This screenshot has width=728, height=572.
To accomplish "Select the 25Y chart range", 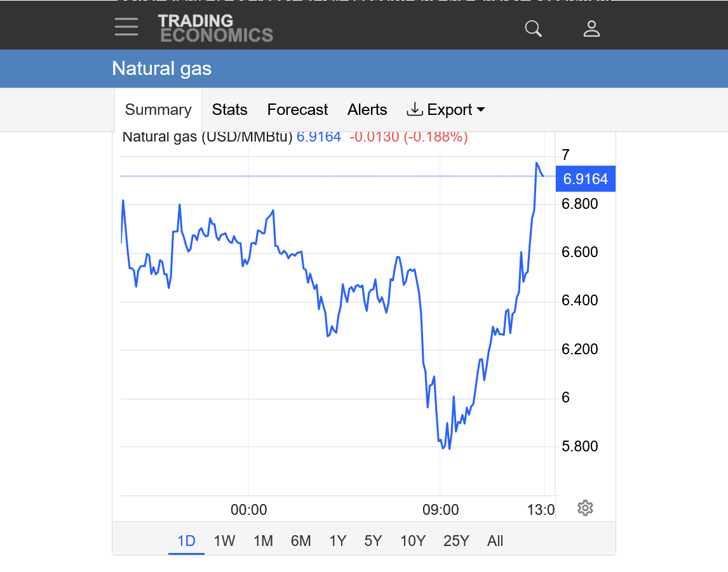I will tap(456, 541).
